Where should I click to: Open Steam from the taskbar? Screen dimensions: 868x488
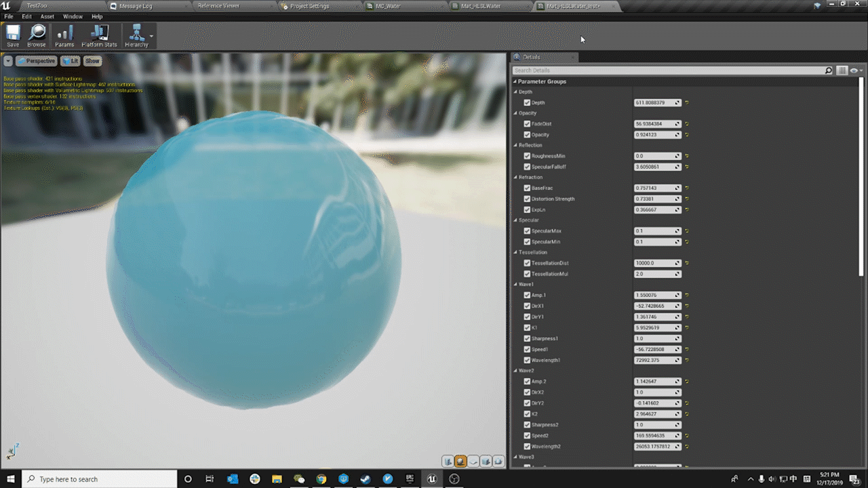(x=366, y=479)
